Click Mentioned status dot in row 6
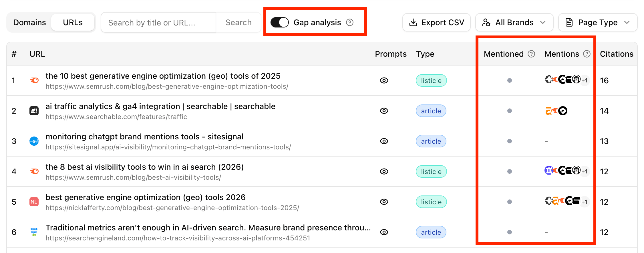Viewport: 644px width, 253px height. 509,232
